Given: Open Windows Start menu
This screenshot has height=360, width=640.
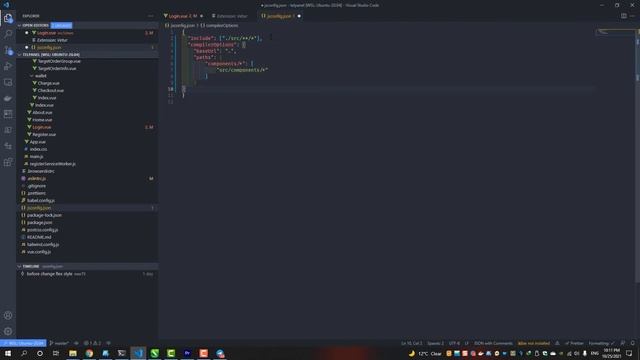Looking at the screenshot, I should [x=8, y=353].
